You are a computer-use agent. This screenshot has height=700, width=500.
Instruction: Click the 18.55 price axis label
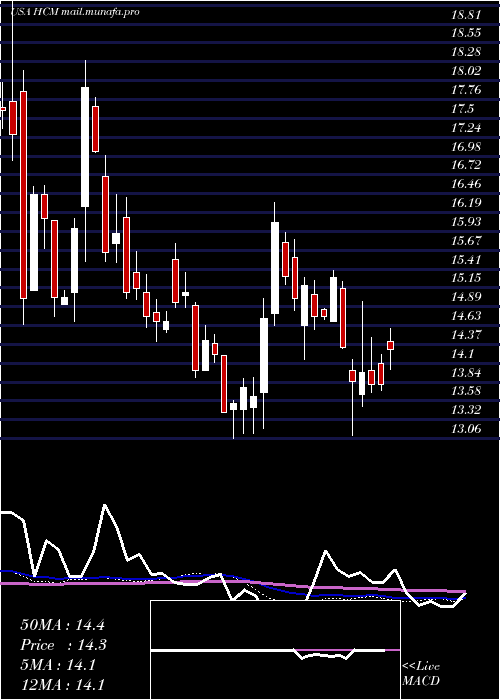click(466, 33)
